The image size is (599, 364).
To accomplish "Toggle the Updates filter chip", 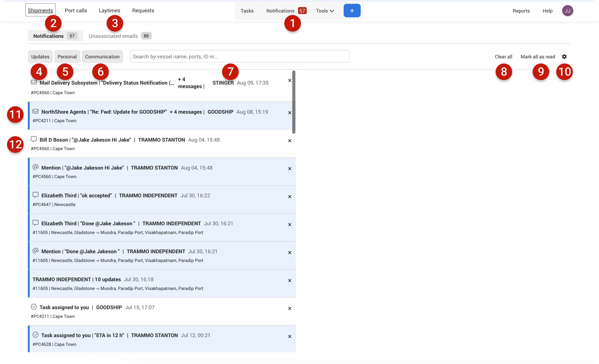I will coord(40,56).
